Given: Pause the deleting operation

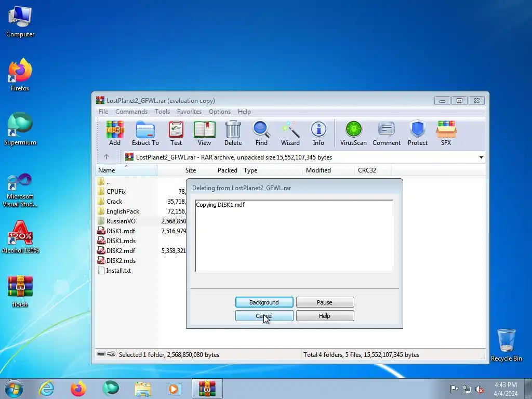Looking at the screenshot, I should click(325, 302).
